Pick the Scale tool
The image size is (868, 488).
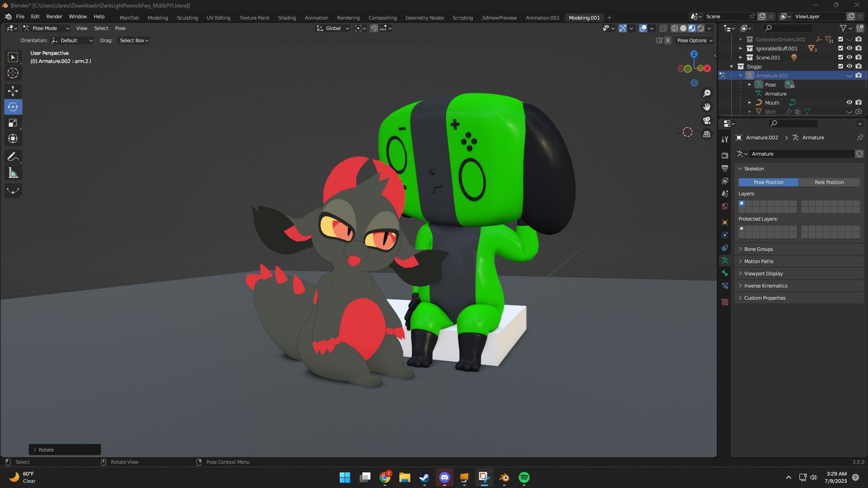pos(13,123)
